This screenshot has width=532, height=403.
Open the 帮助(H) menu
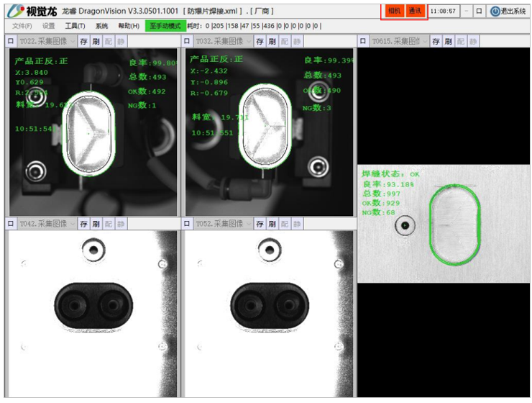(129, 26)
